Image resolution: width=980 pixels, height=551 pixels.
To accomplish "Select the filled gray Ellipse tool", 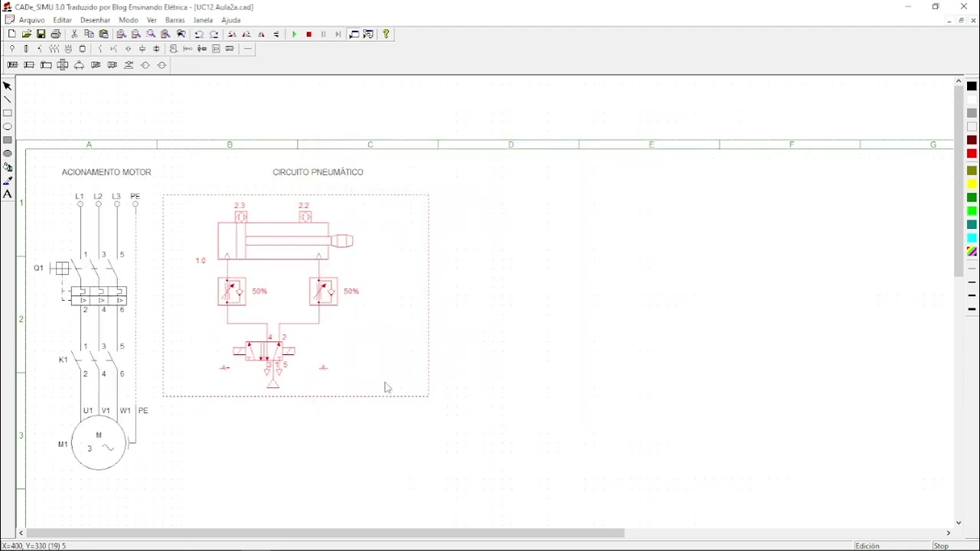I will coord(8,153).
